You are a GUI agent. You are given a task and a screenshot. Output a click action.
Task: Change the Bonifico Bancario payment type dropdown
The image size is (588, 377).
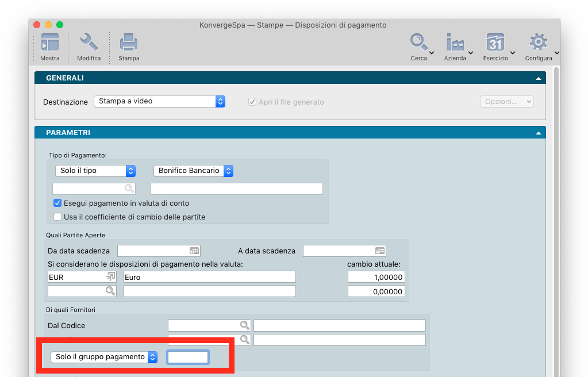[193, 171]
